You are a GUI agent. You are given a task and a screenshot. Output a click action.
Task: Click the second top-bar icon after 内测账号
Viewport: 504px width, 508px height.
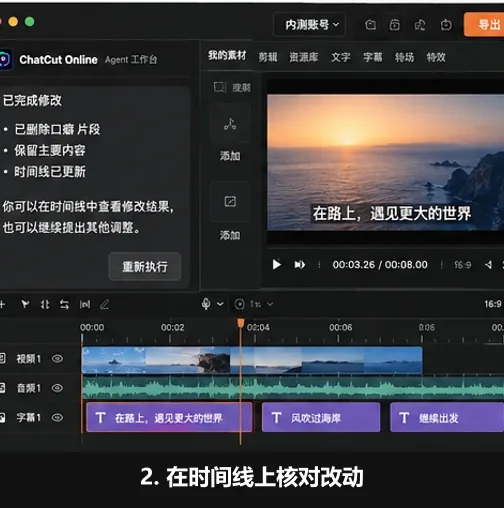tap(395, 25)
